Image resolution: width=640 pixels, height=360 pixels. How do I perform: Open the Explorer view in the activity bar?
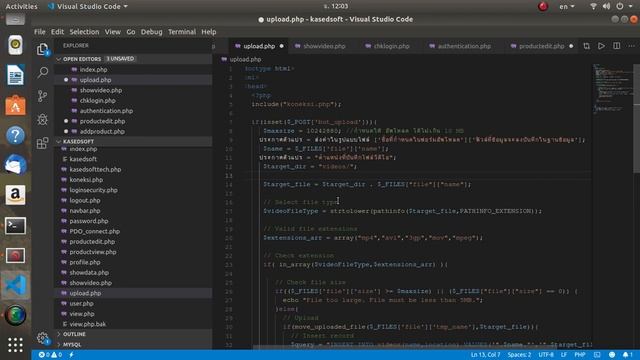[x=42, y=49]
